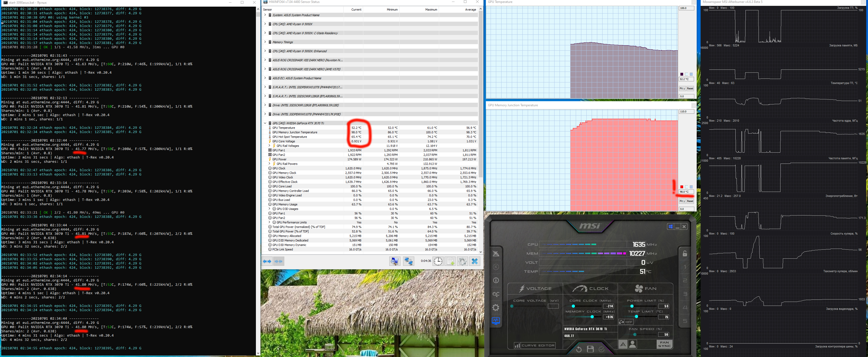Click HWiNFO expand columns arrows button
The height and width of the screenshot is (357, 868).
[x=267, y=261]
